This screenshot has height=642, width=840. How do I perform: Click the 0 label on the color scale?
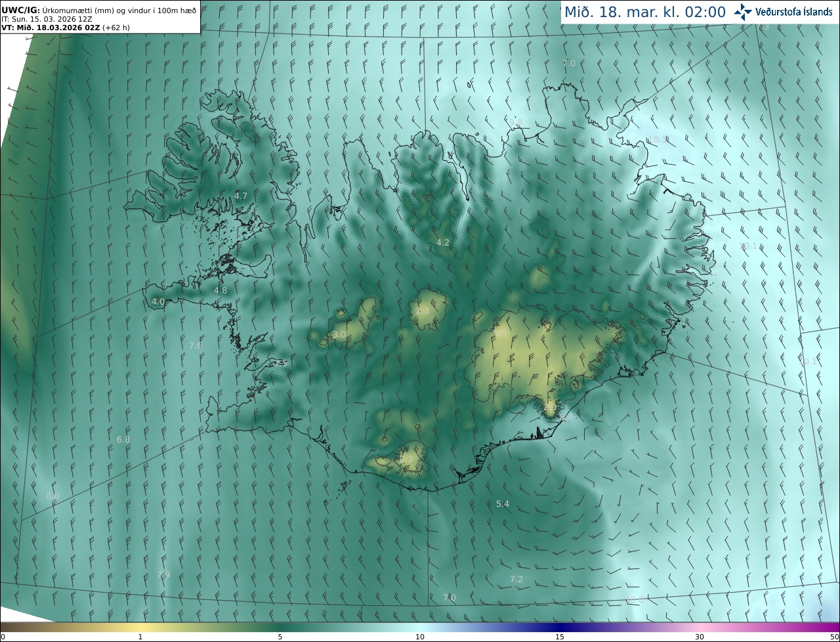pos(3,637)
